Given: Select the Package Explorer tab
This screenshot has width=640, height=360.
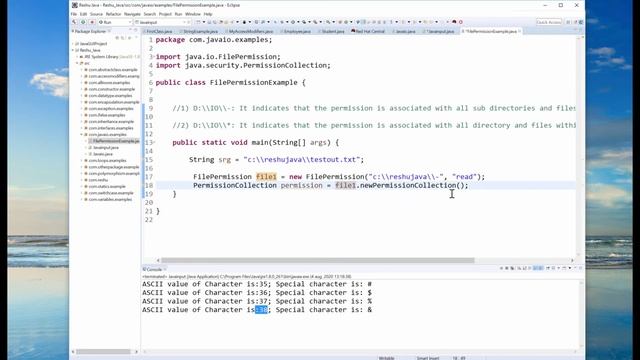Looking at the screenshot, I should tap(90, 31).
